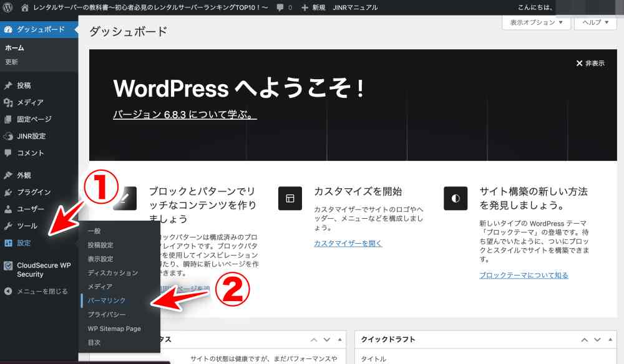Click the CloudSecure WP Security shield icon

pyautogui.click(x=8, y=266)
